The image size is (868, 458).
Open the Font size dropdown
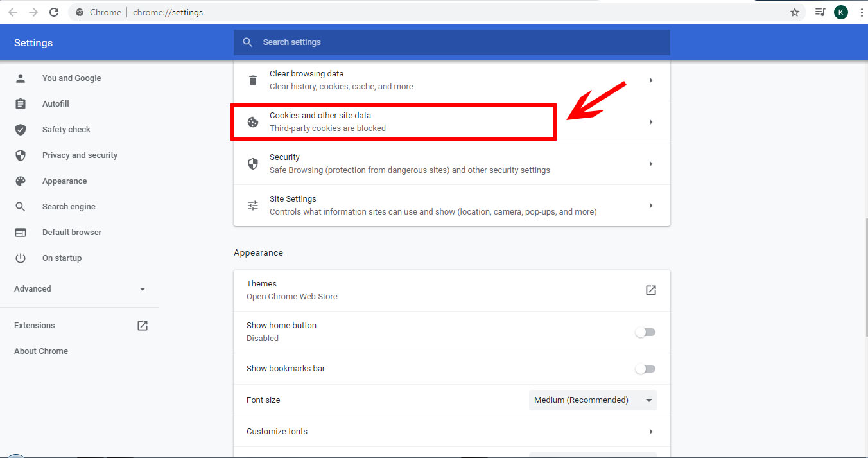click(593, 400)
